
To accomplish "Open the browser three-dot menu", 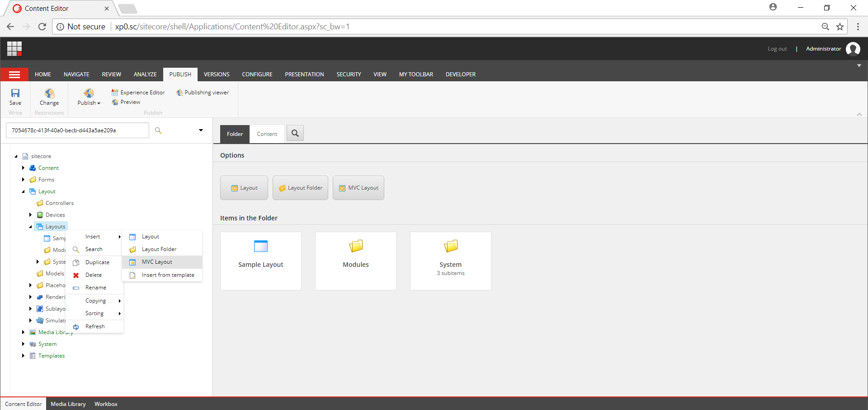I will (x=858, y=27).
